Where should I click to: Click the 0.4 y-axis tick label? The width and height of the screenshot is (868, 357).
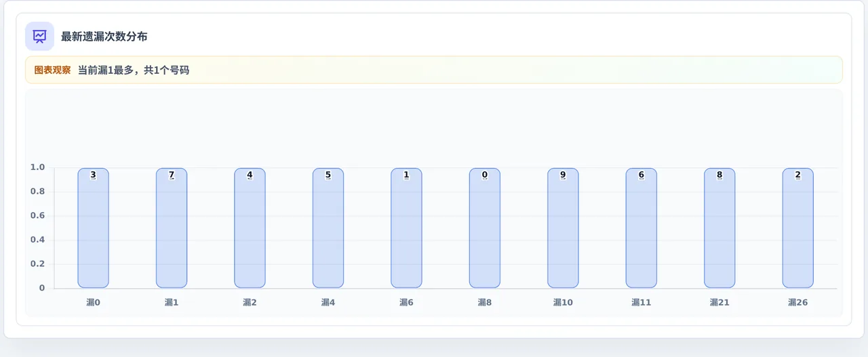pos(38,240)
